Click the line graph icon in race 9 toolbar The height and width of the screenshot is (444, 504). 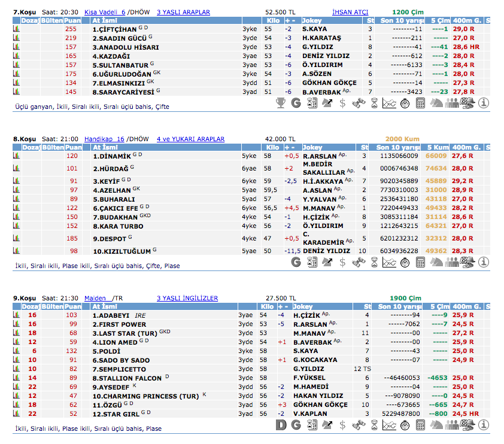click(389, 425)
